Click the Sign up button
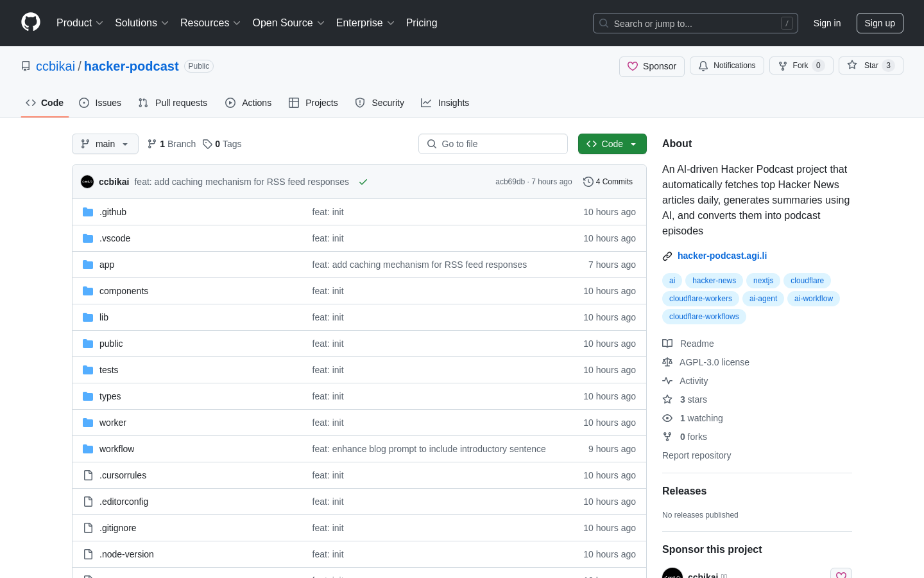This screenshot has width=924, height=578. (x=880, y=23)
